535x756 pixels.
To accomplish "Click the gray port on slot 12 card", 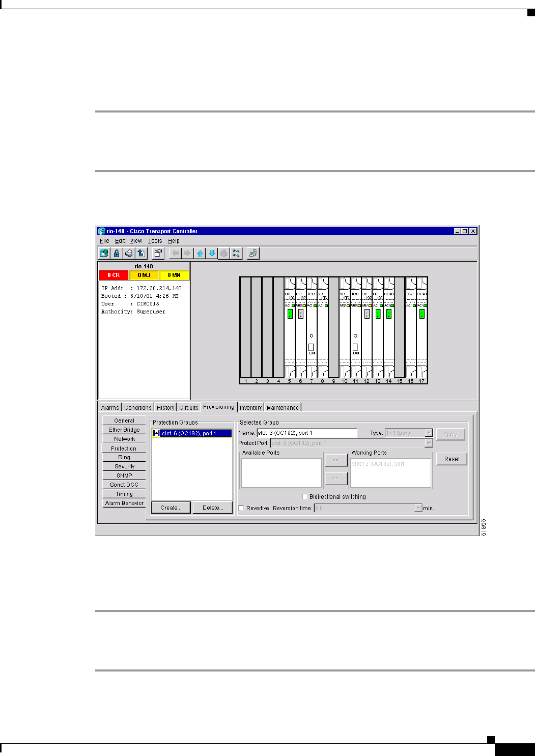I will [x=367, y=314].
